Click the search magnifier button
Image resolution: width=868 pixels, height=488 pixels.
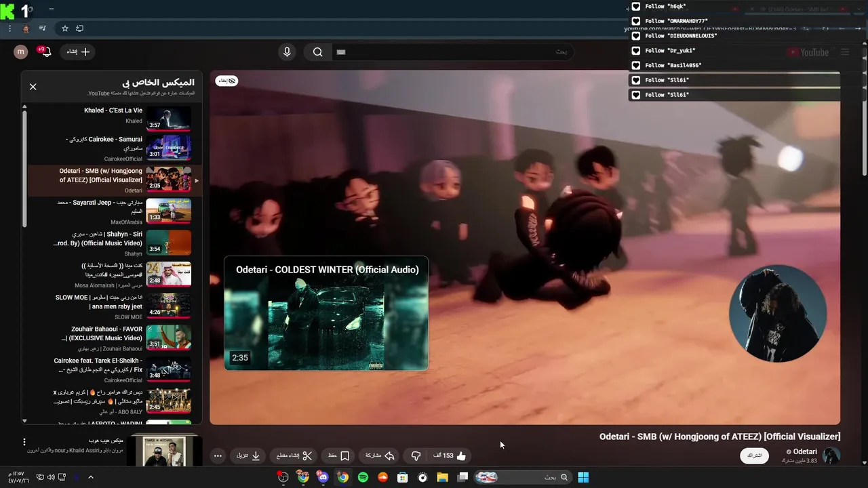click(x=317, y=52)
